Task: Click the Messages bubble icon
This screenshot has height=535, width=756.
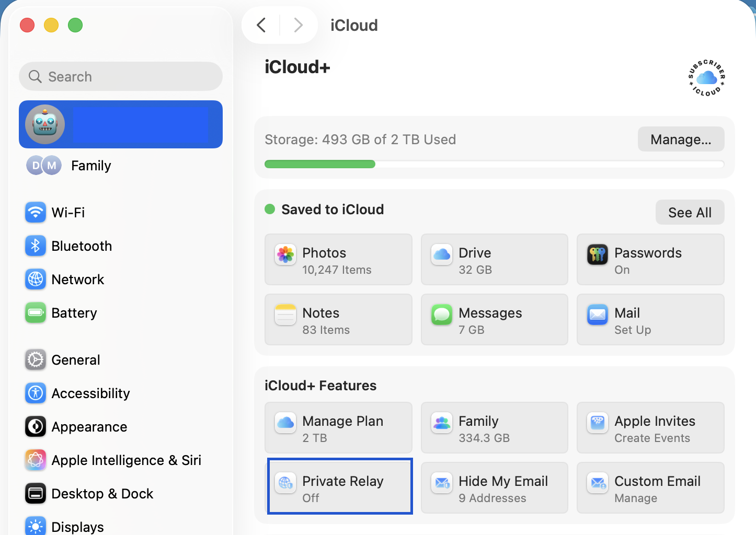Action: (x=442, y=315)
